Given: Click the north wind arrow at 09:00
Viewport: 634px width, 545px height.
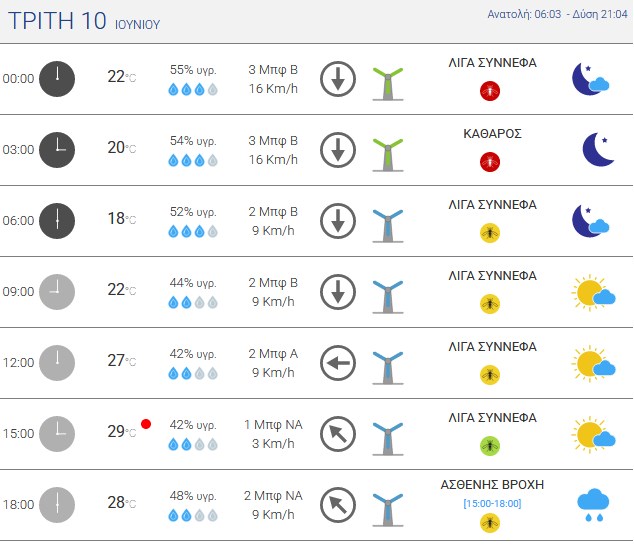Looking at the screenshot, I should point(338,292).
